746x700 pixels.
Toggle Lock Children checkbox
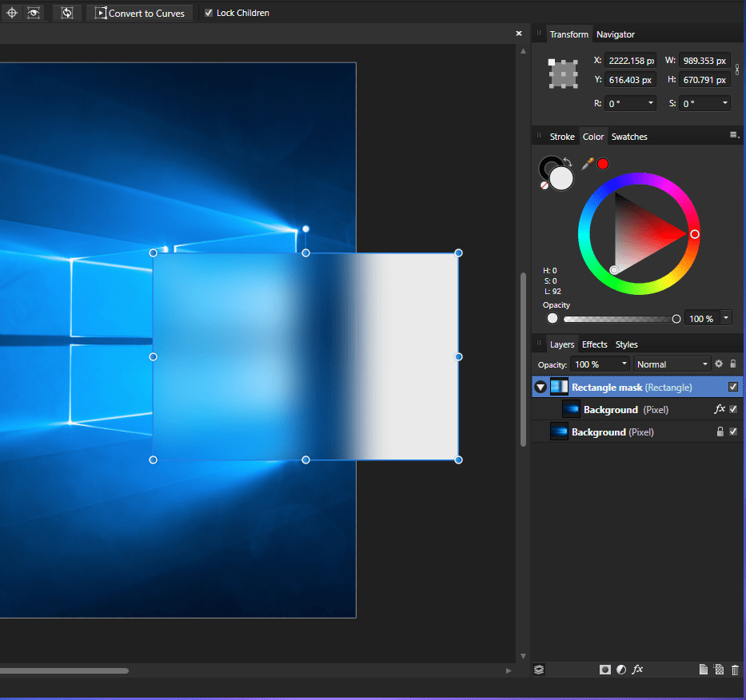point(209,13)
